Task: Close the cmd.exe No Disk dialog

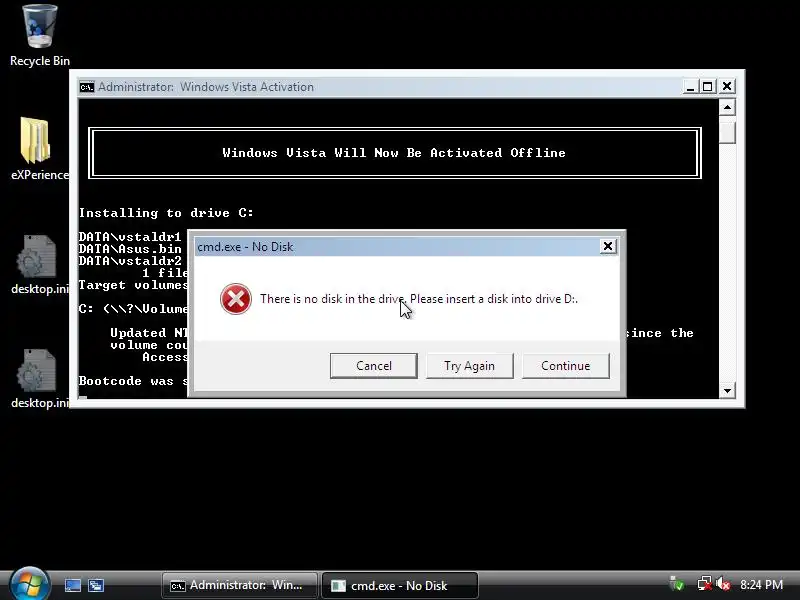Action: pyautogui.click(x=608, y=246)
